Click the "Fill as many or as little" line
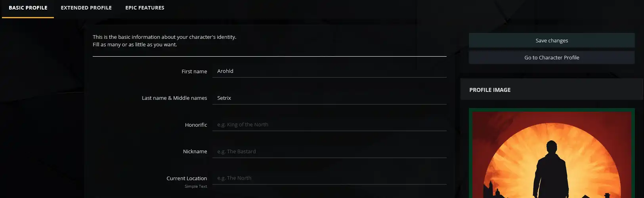This screenshot has width=644, height=198. point(135,45)
